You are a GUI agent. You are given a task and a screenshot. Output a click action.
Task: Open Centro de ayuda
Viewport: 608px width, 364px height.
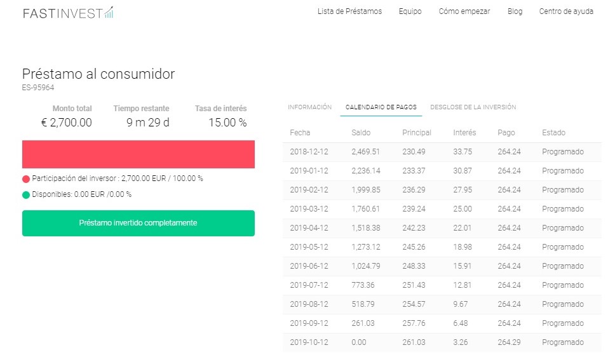(566, 11)
